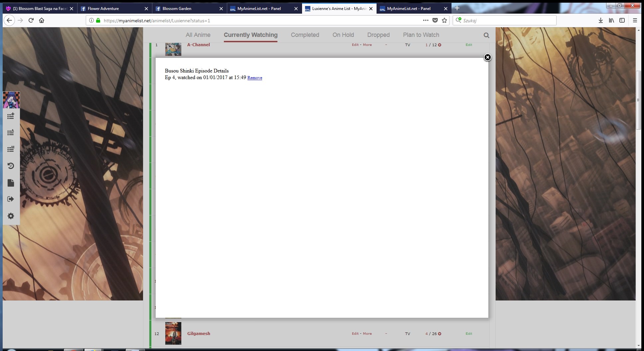The image size is (644, 351).
Task: Switch to Blossom Blast Saga tab
Action: pyautogui.click(x=39, y=9)
